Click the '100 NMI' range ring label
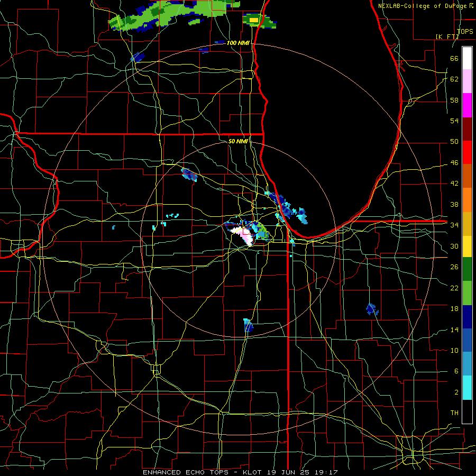This screenshot has width=476, height=476. [238, 43]
